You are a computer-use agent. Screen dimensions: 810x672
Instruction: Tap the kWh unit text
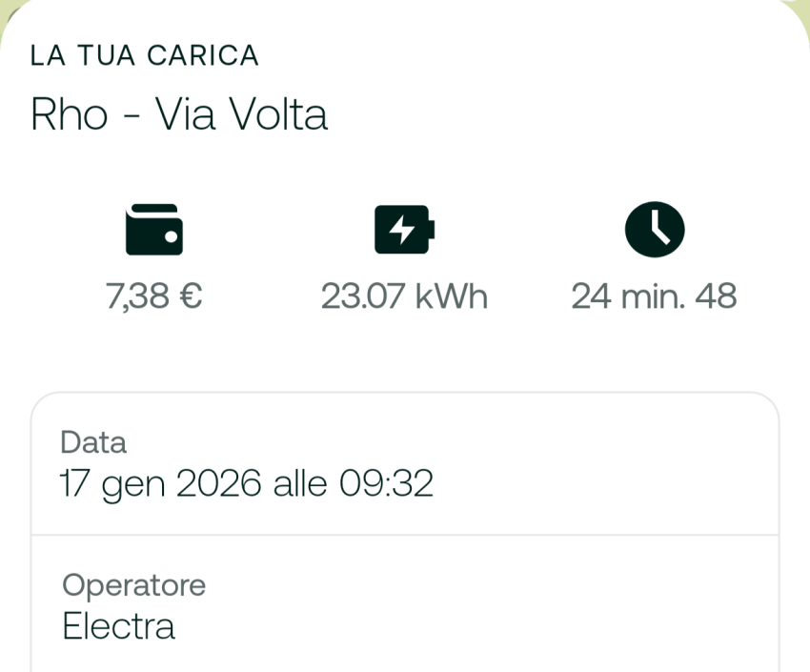tap(452, 297)
